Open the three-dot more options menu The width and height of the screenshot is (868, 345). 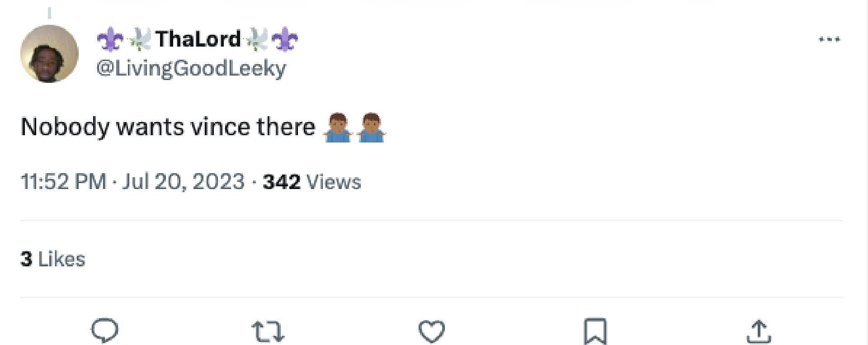[829, 40]
